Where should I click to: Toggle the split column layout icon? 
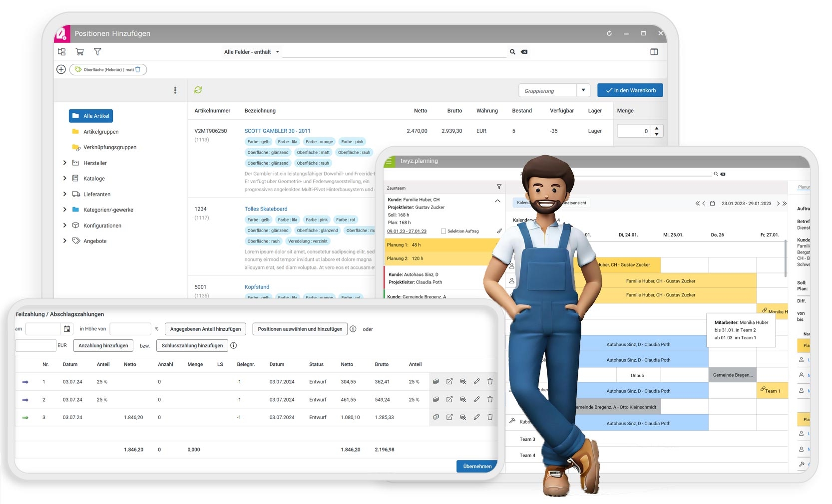click(654, 52)
